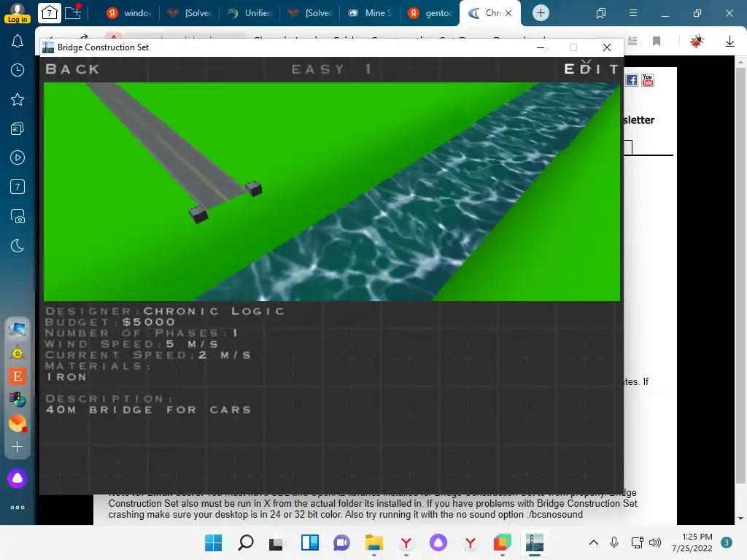Click EDIT in the game header
This screenshot has height=560, width=747.
(x=591, y=69)
